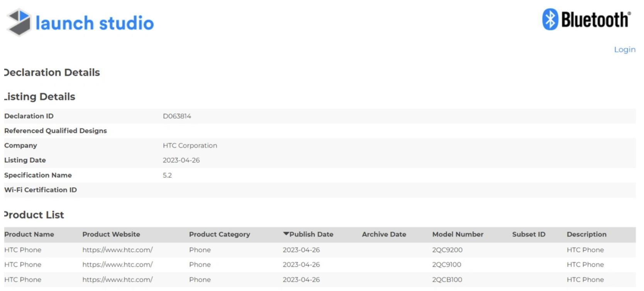Click the Launch Studio logo icon

tap(19, 22)
